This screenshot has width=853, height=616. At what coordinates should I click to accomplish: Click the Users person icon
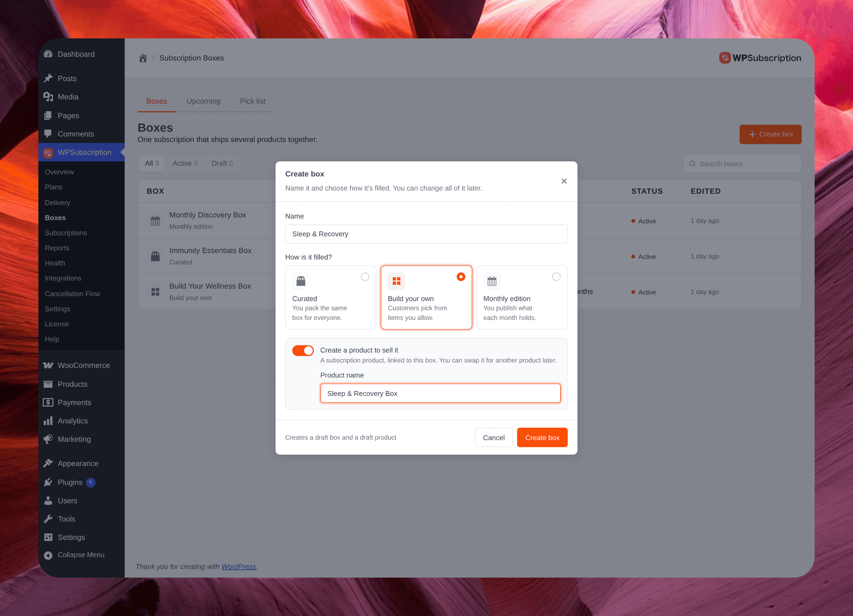pos(48,500)
